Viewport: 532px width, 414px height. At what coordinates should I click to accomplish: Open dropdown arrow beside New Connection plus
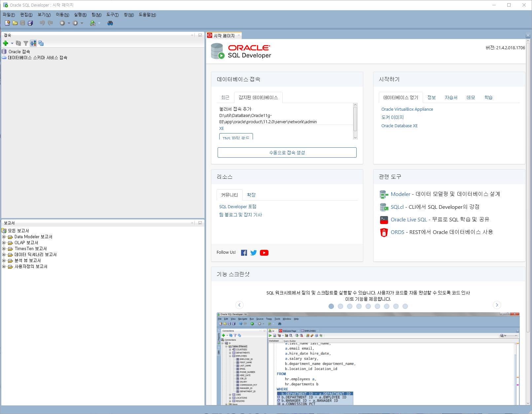[12, 43]
